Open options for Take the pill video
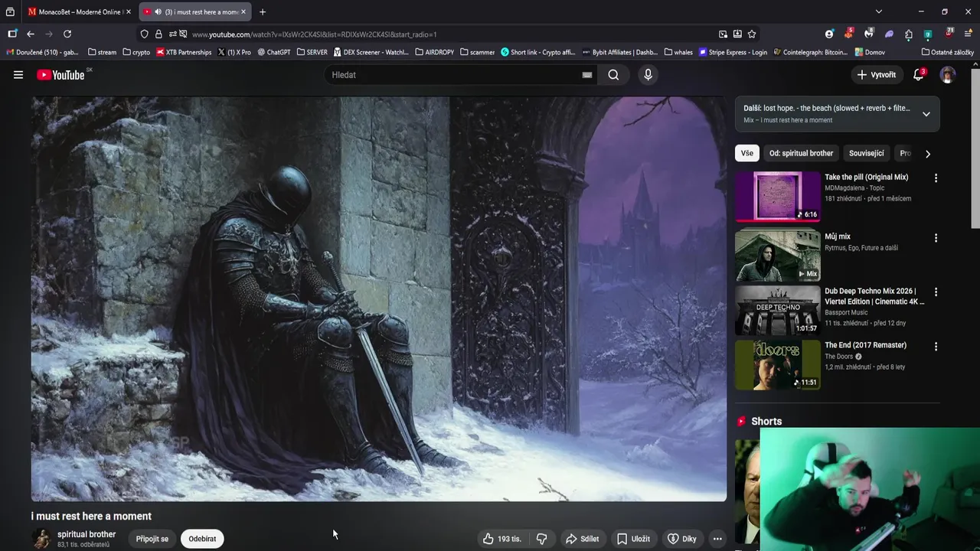 pos(936,178)
